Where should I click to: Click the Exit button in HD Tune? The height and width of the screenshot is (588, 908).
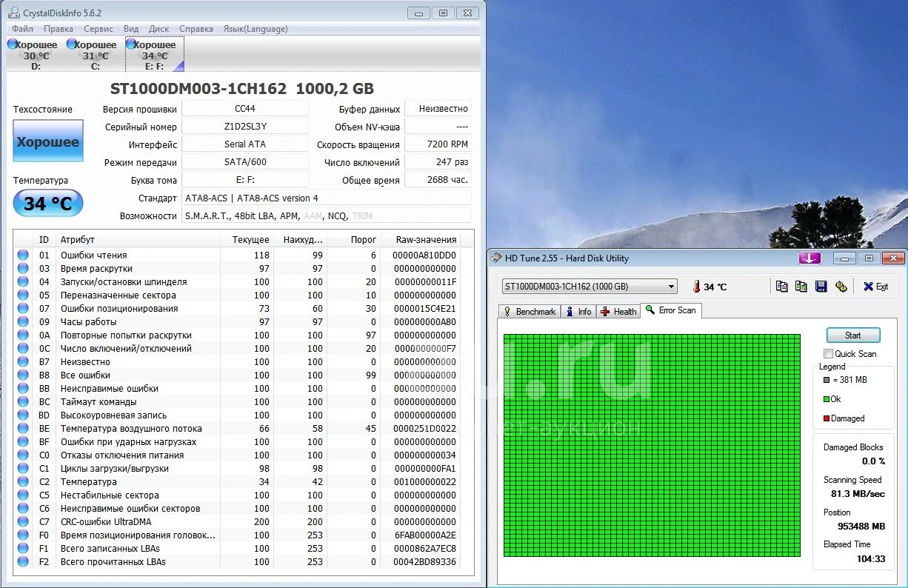[875, 287]
